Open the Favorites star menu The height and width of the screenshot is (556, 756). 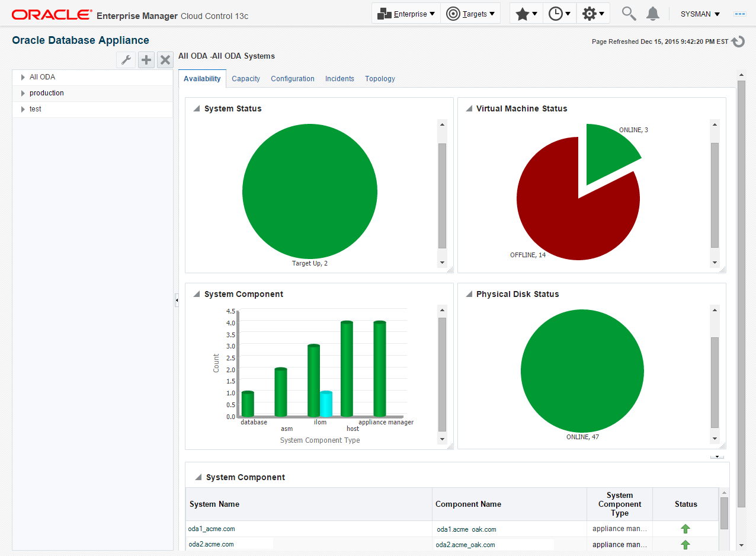click(x=526, y=14)
